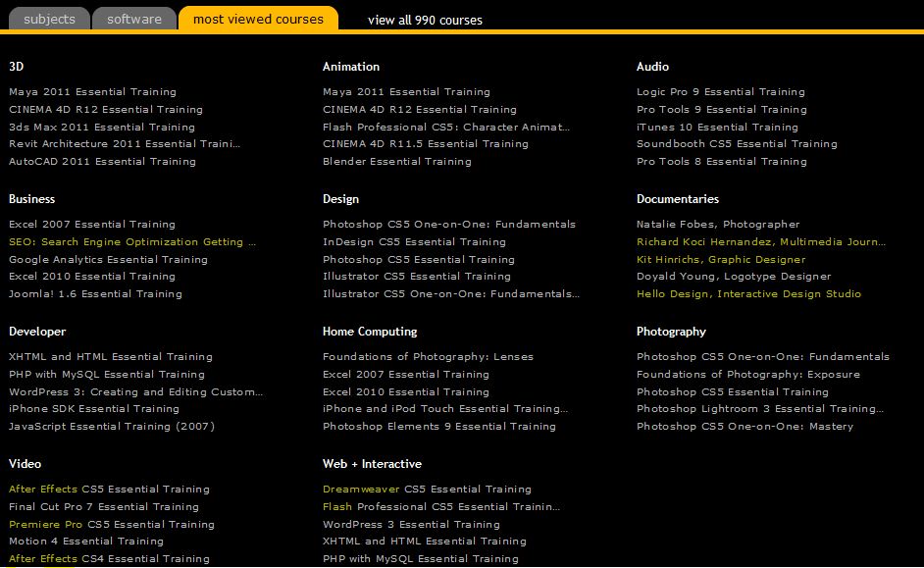The height and width of the screenshot is (568, 924).
Task: Open the Revit Architecture 2011 course link
Action: tap(125, 144)
